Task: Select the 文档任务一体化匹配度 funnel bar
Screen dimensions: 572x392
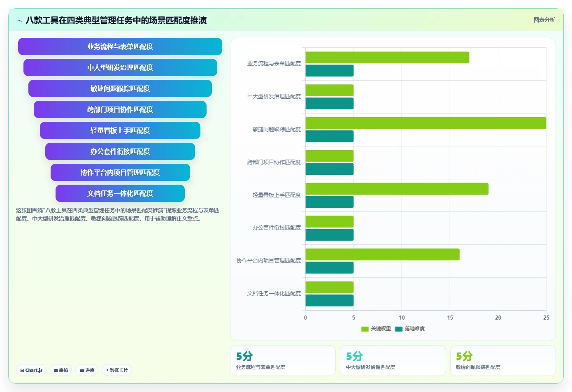Action: (x=120, y=193)
